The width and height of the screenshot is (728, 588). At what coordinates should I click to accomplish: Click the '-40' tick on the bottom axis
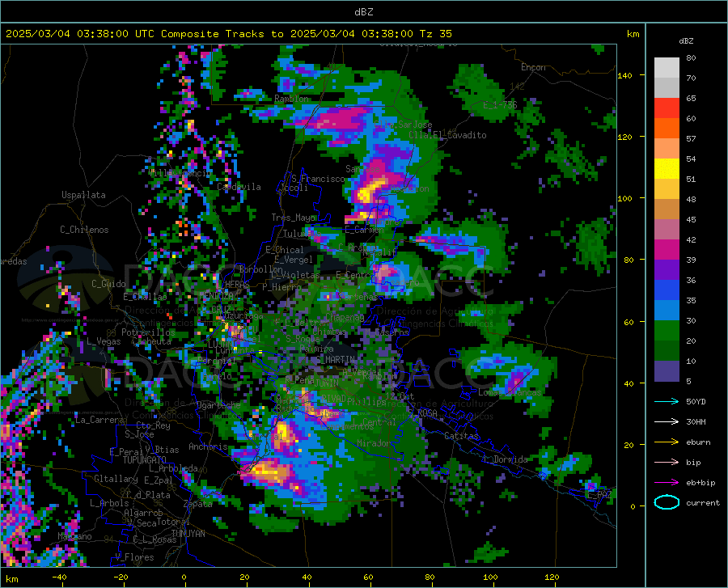click(x=59, y=577)
